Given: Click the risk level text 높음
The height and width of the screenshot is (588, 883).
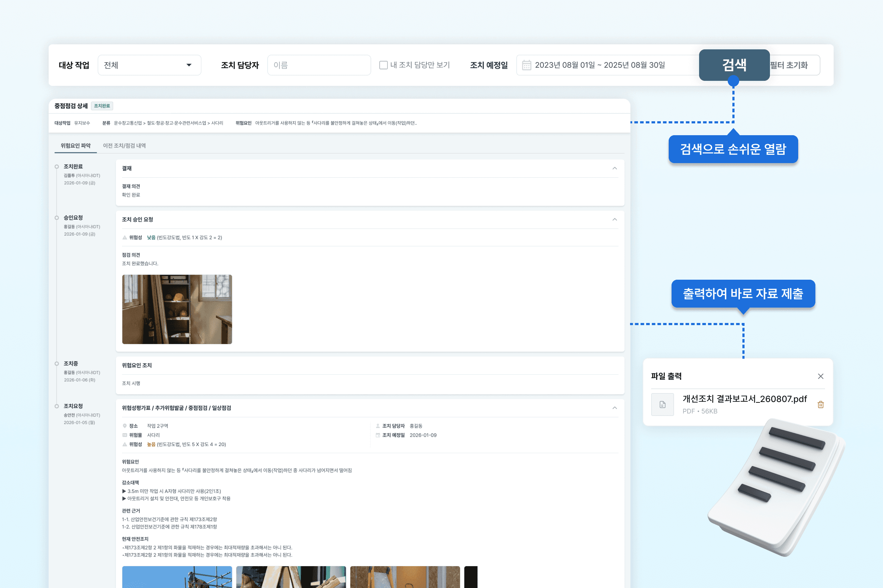Looking at the screenshot, I should (151, 444).
